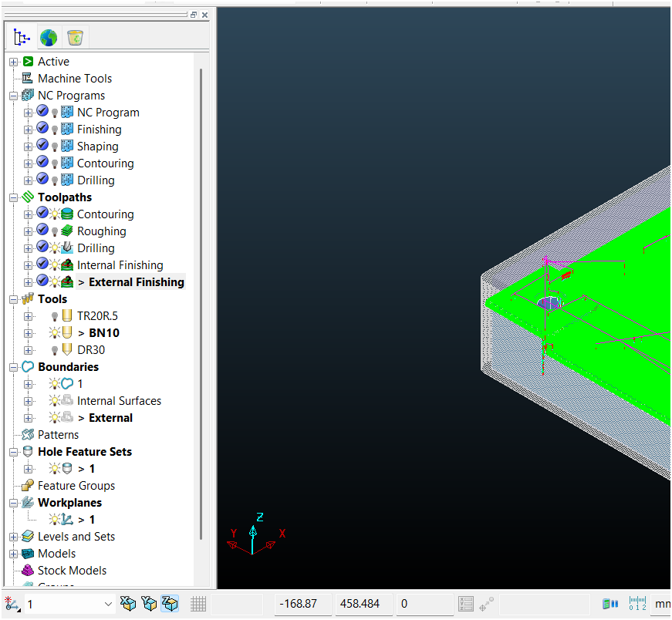Image resolution: width=672 pixels, height=620 pixels.
Task: Select the External boundary entry
Action: (110, 418)
